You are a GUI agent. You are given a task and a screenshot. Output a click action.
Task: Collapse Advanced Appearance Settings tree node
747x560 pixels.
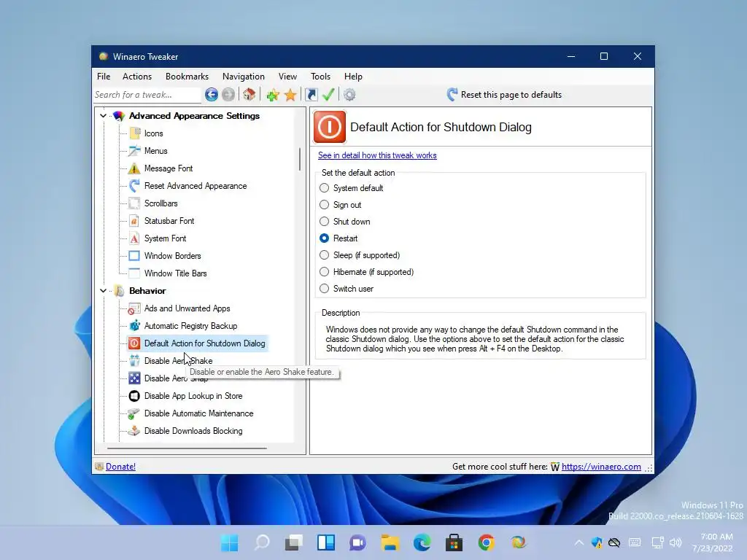[x=104, y=116]
